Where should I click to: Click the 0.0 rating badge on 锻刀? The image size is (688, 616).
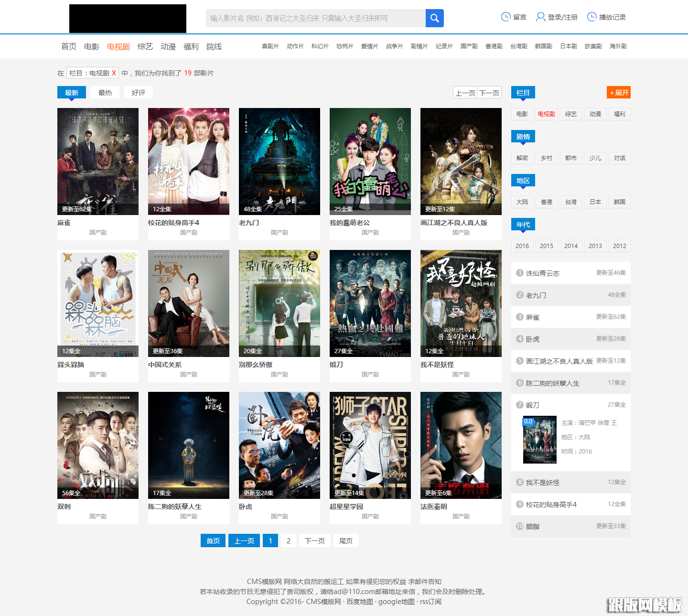[x=528, y=421]
